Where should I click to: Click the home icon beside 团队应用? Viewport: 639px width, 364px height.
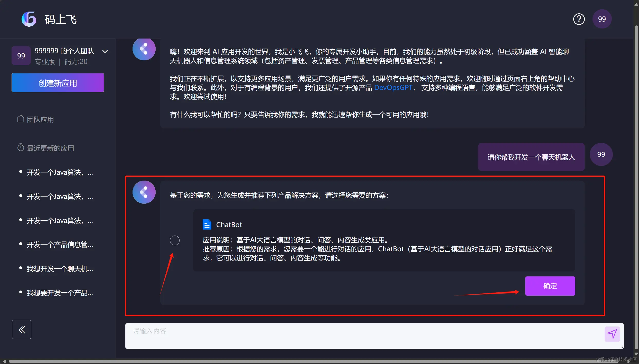(x=21, y=119)
